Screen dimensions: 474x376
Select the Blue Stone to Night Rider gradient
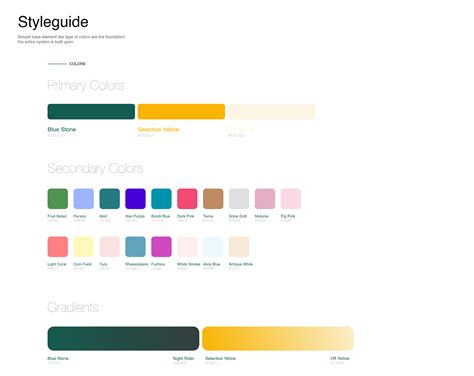tap(123, 338)
